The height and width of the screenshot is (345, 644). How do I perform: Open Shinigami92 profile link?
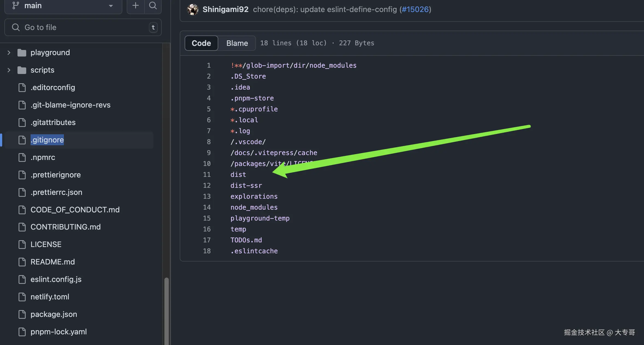pos(225,9)
